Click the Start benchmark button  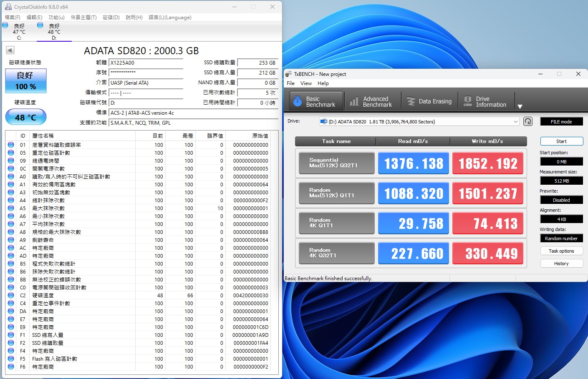tap(561, 141)
